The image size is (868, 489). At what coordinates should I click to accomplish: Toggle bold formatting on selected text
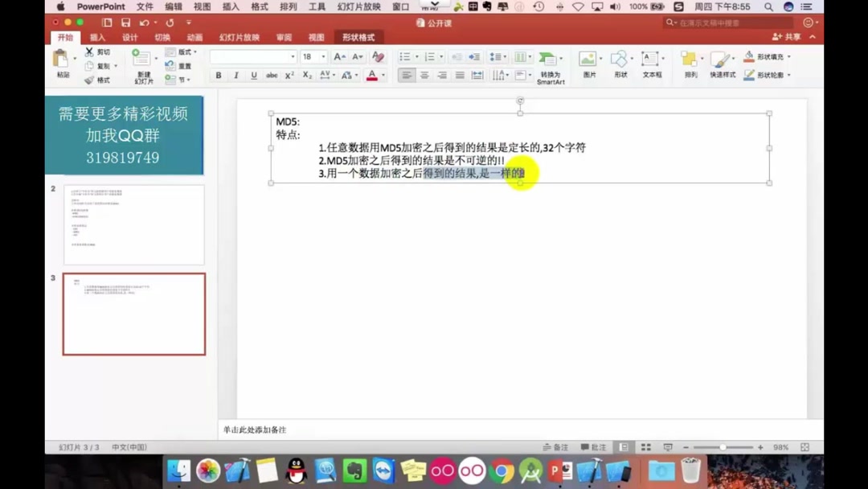(x=218, y=75)
